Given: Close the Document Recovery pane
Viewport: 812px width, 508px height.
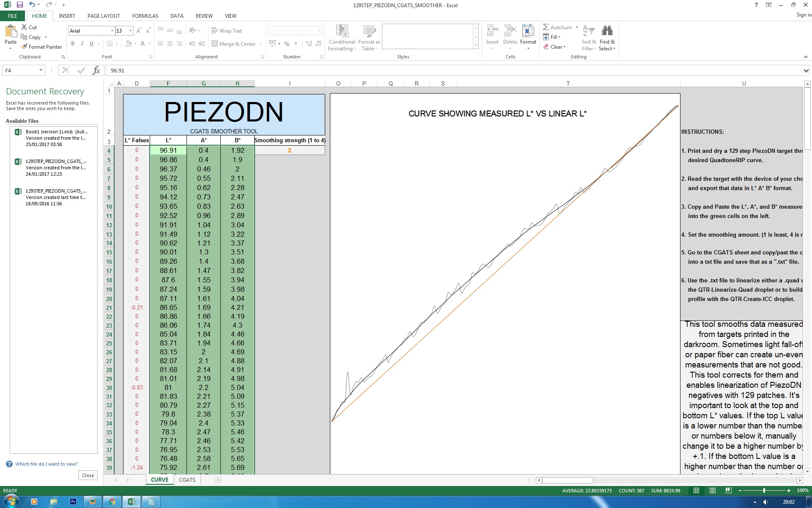Looking at the screenshot, I should coord(88,475).
